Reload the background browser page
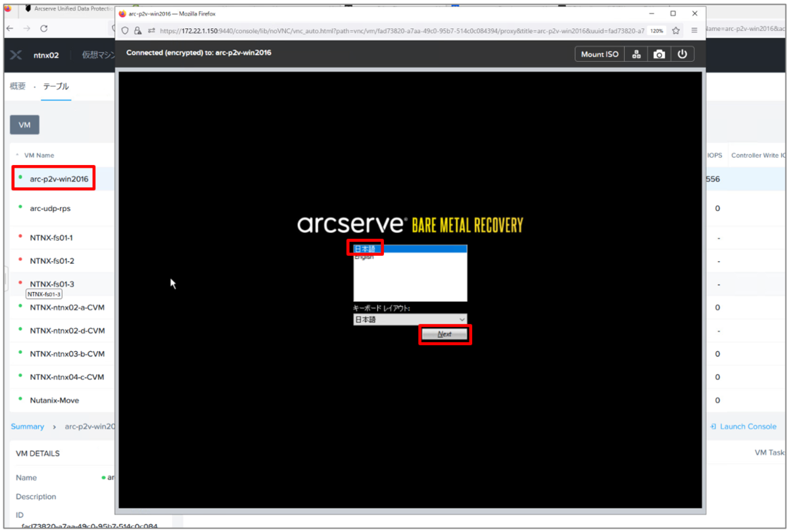This screenshot has height=532, width=789. coord(44,28)
